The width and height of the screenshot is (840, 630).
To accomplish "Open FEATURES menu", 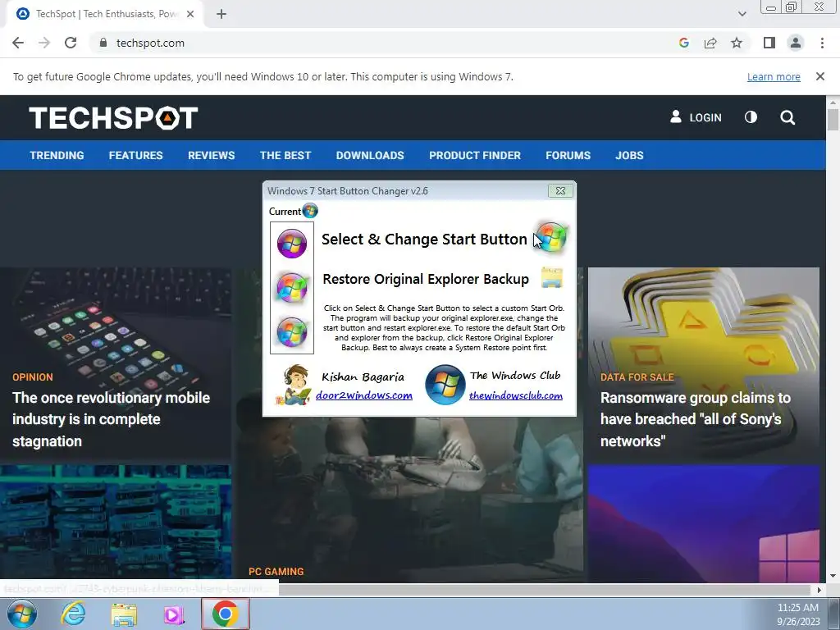I will point(135,155).
